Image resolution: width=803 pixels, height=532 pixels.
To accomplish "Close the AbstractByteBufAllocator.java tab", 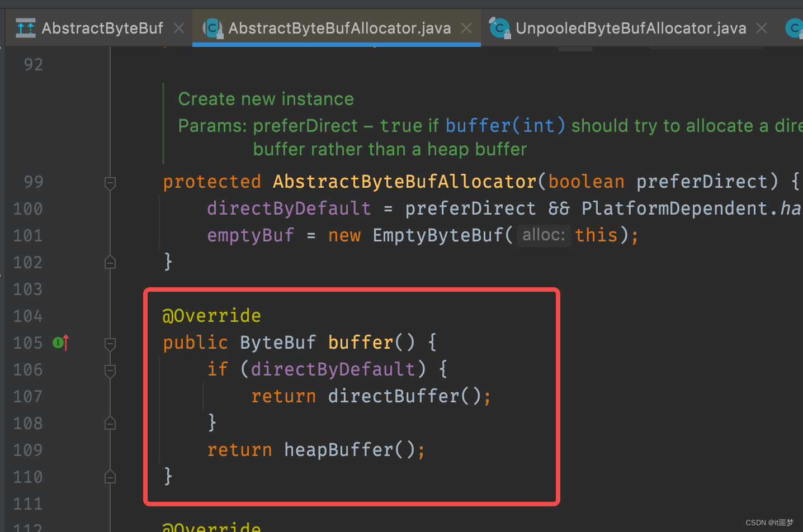I will coord(466,28).
